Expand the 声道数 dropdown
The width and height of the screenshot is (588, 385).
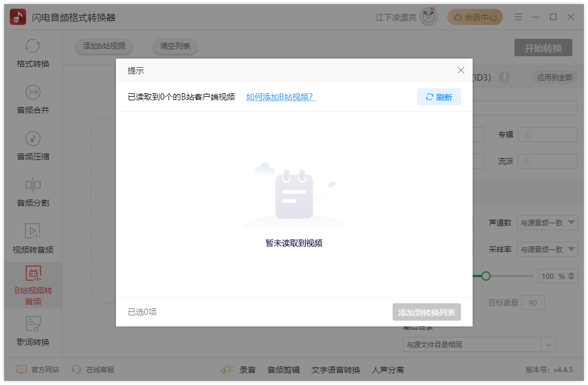(x=547, y=223)
